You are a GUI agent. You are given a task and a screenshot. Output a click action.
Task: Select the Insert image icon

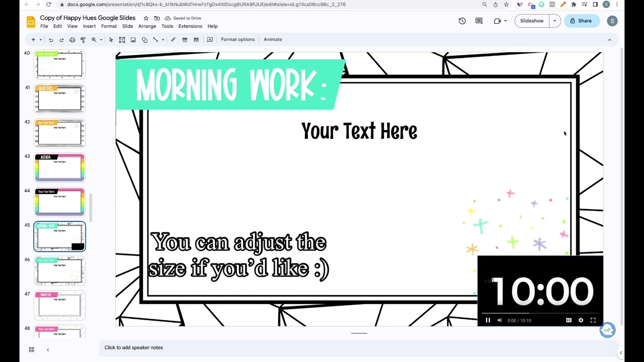click(133, 39)
